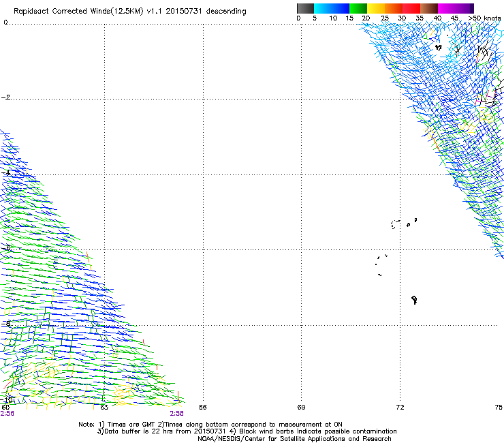Click the dotted atoll outline near 72E, 5.3S
Viewport: 504px width, 443px height.
pyautogui.click(x=395, y=224)
